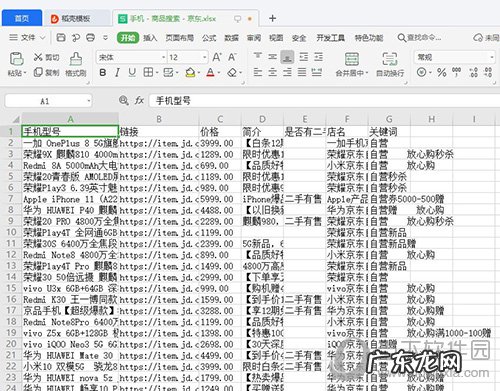Click the fx insert function icon
This screenshot has width=500, height=391.
click(139, 100)
